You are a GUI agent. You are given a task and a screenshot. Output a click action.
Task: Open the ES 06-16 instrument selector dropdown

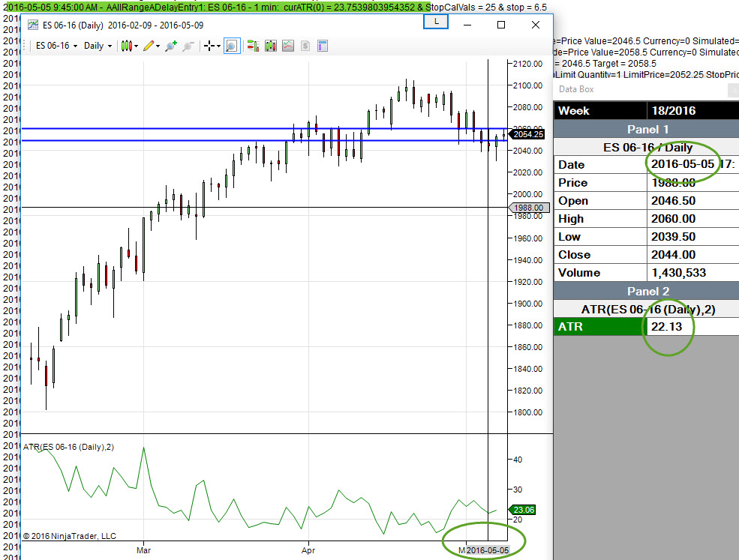56,46
